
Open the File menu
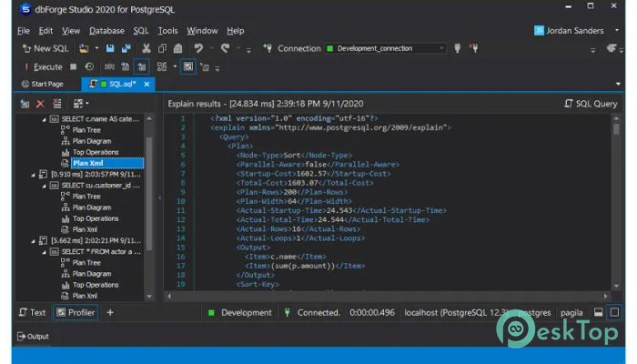point(23,31)
